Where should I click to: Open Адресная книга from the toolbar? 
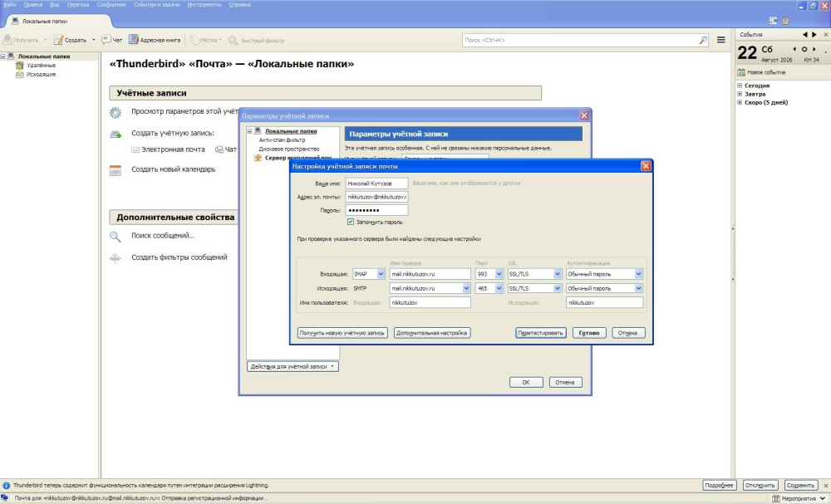point(155,40)
